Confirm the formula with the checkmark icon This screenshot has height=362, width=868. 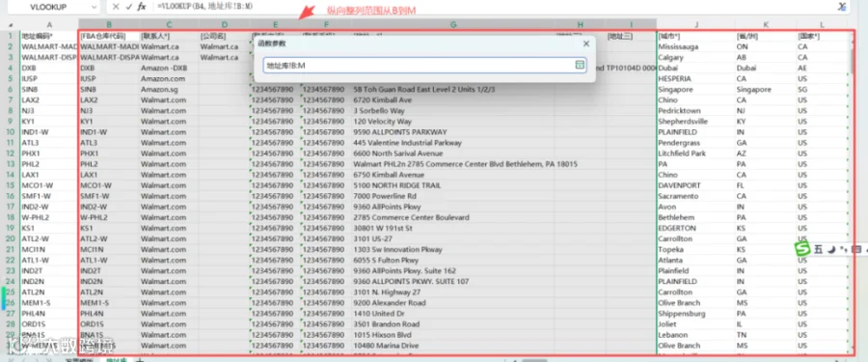point(129,7)
